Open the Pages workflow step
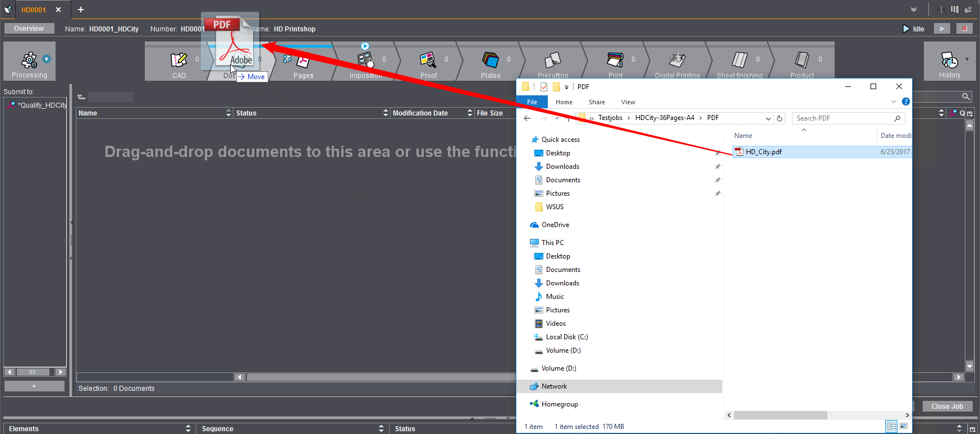This screenshot has width=980, height=434. pyautogui.click(x=304, y=63)
